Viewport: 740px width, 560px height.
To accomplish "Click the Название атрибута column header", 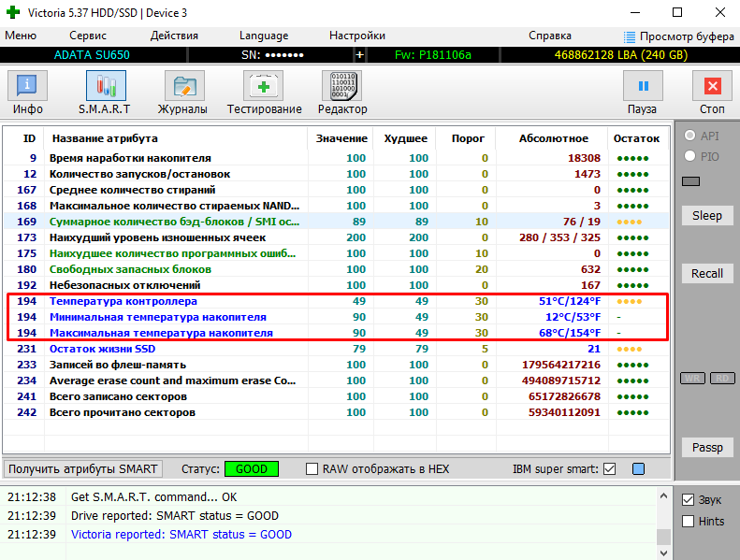I will (x=176, y=138).
